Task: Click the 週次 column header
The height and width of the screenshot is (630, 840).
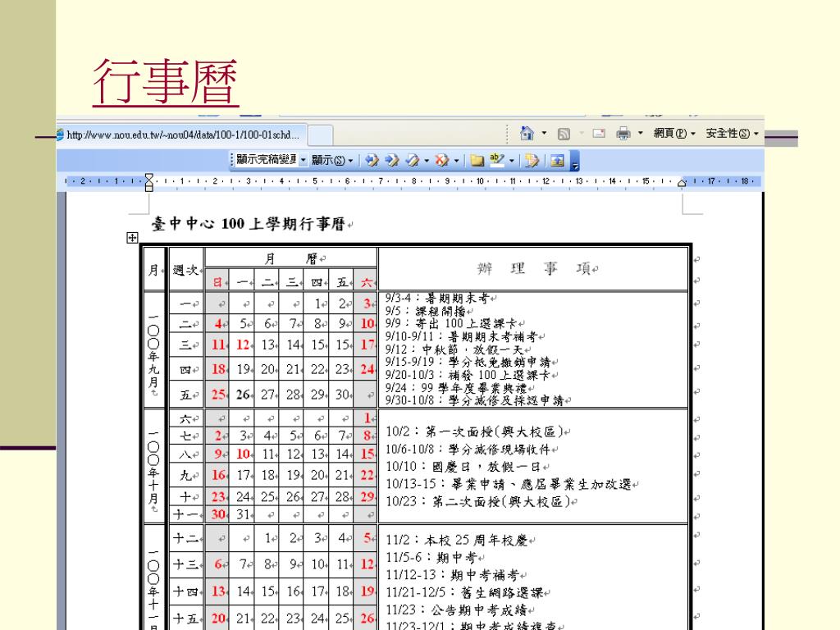Action: (185, 270)
